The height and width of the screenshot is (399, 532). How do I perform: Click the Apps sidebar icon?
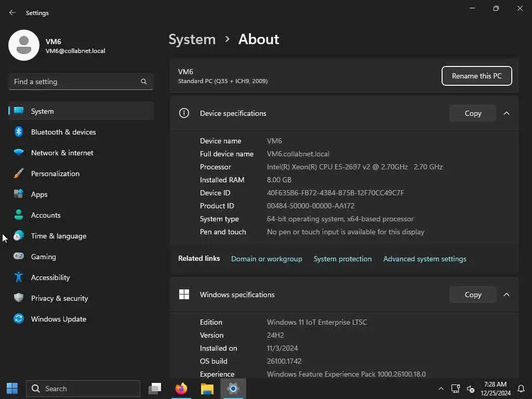point(19,194)
